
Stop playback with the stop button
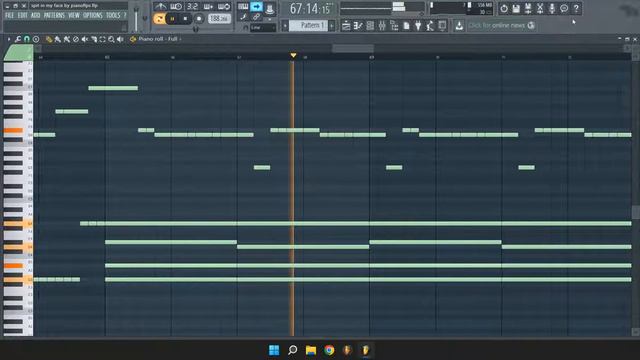tap(185, 19)
